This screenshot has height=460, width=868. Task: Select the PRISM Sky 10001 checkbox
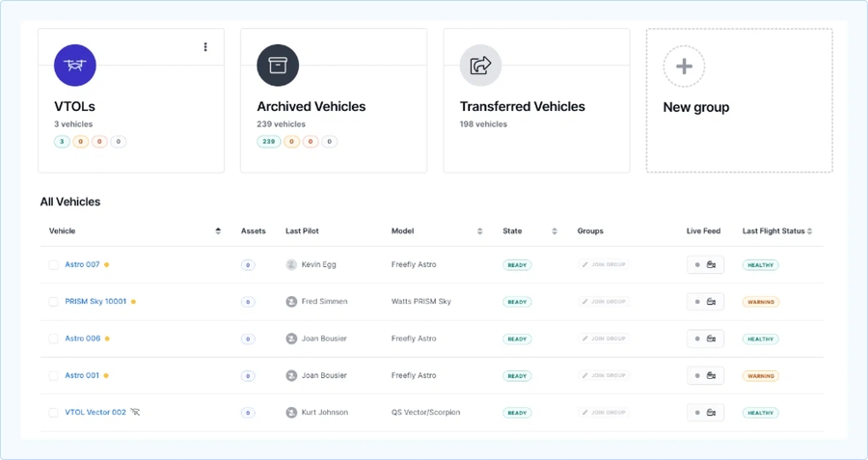point(54,302)
